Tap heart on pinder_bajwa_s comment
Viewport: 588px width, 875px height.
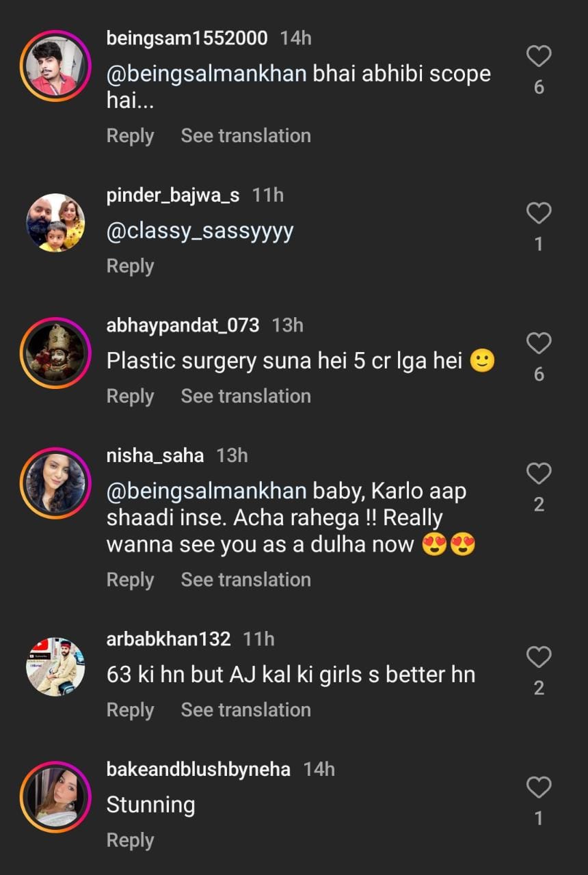[x=539, y=214]
